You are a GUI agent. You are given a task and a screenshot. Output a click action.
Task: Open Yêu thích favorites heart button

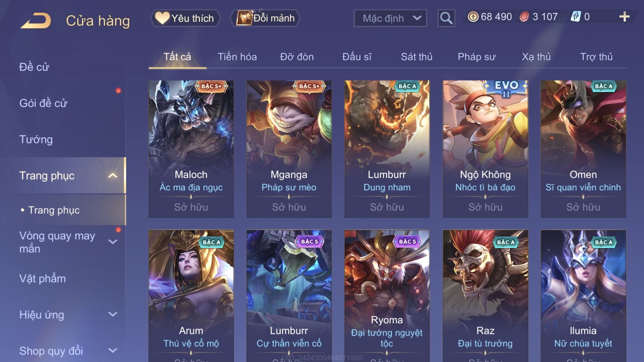(x=185, y=18)
